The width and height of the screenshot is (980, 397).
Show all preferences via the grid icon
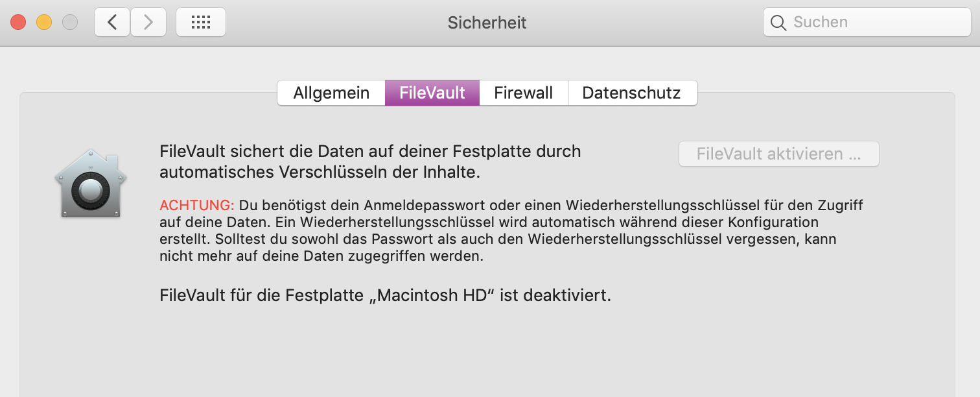tap(201, 23)
